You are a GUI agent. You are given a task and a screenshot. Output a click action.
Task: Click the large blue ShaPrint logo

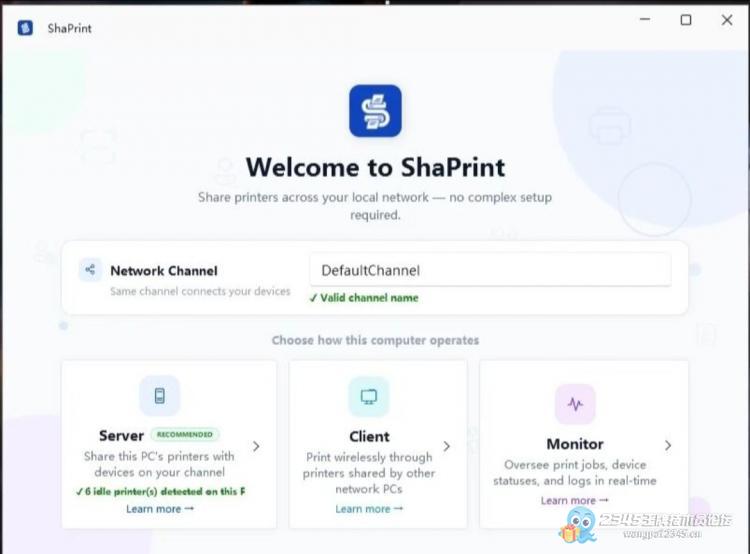[375, 111]
